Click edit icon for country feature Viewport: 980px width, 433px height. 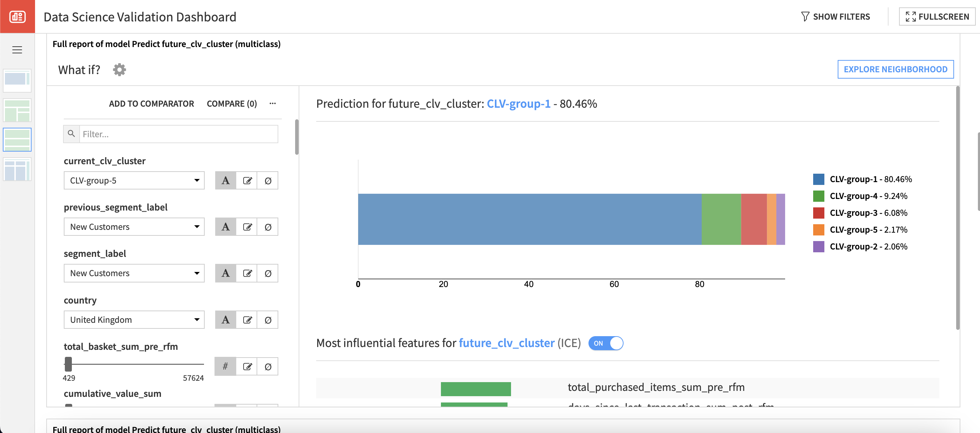coord(247,320)
